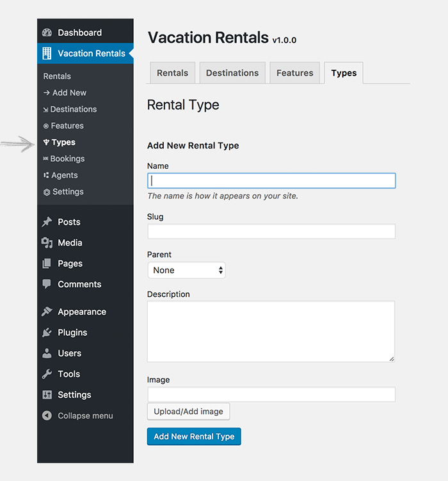The height and width of the screenshot is (481, 448).
Task: Switch to the Rentals tab
Action: (x=172, y=73)
